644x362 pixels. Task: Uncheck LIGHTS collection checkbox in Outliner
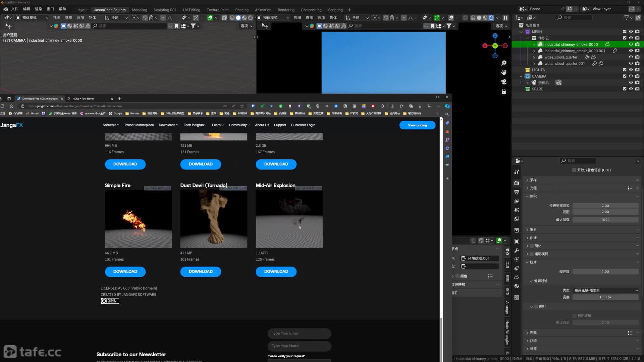pyautogui.click(x=625, y=70)
